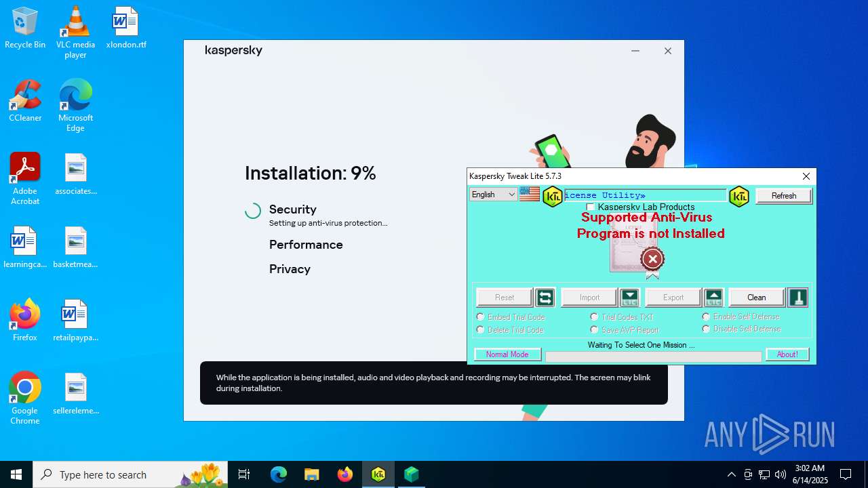This screenshot has height=488, width=868.
Task: Close the Kaspersky Tweak Lite window
Action: [806, 176]
